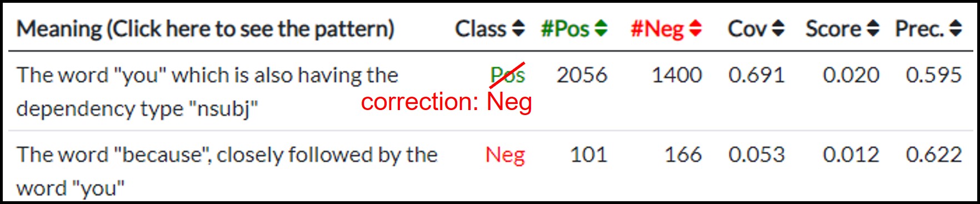
Task: Click the Meaning column header
Action: 205,29
